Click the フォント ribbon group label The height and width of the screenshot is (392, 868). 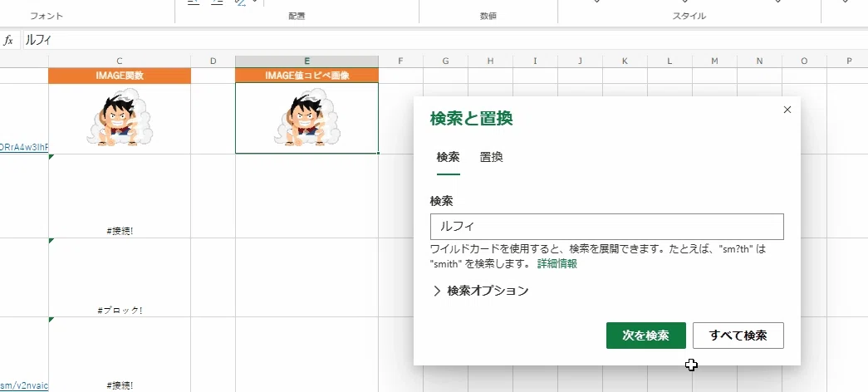47,16
